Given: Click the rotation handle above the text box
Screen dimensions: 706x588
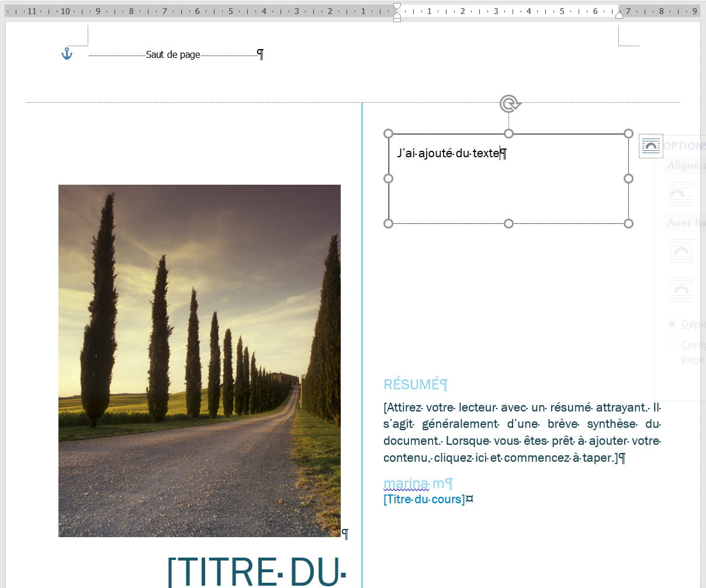Looking at the screenshot, I should pos(510,104).
